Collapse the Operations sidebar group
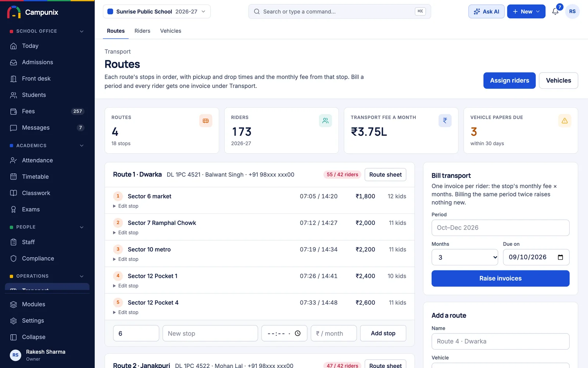Viewport: 588px width, 368px height. (x=82, y=276)
